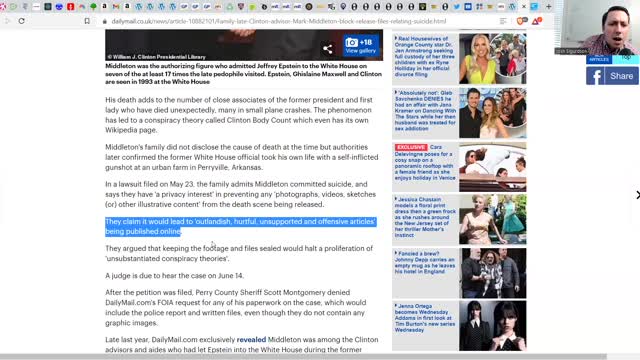
Task: Click the padlock site info icon
Action: tap(105, 21)
